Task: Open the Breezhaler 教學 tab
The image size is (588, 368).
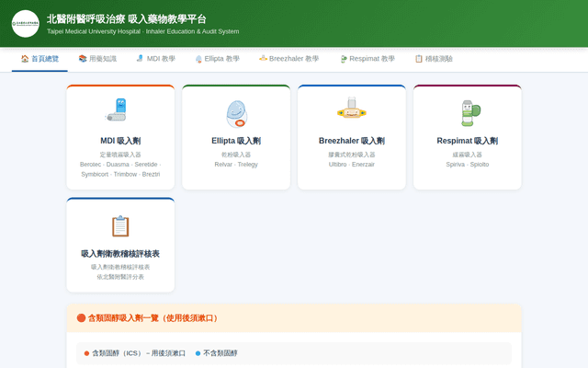Action: 288,59
